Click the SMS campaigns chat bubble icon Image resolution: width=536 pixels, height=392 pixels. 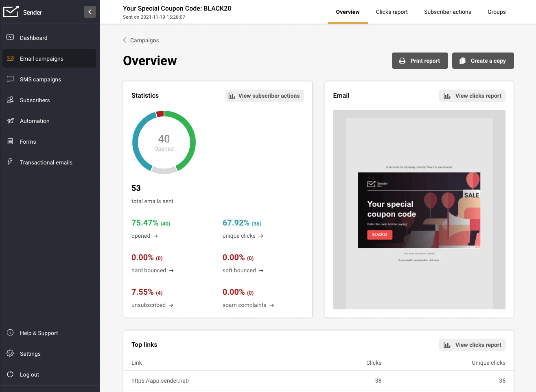pos(10,79)
